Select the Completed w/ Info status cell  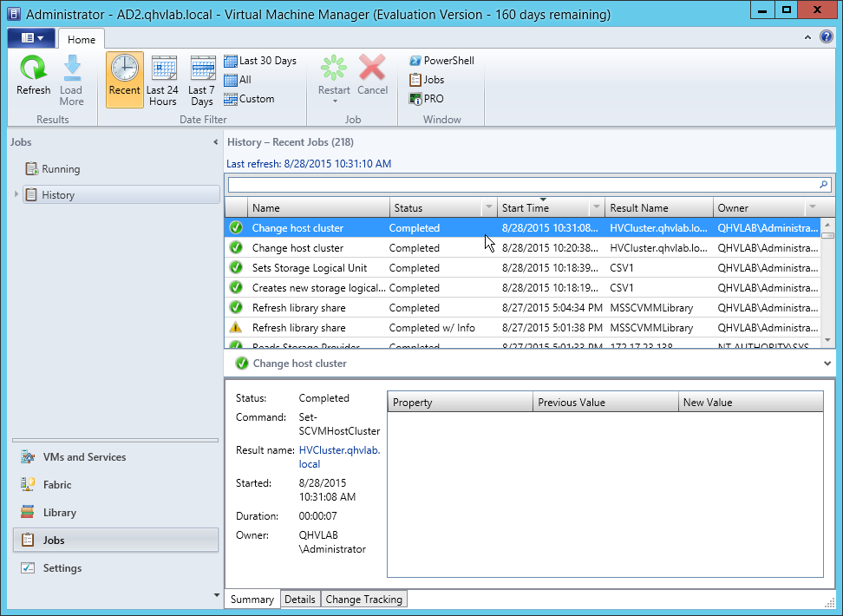(x=432, y=328)
